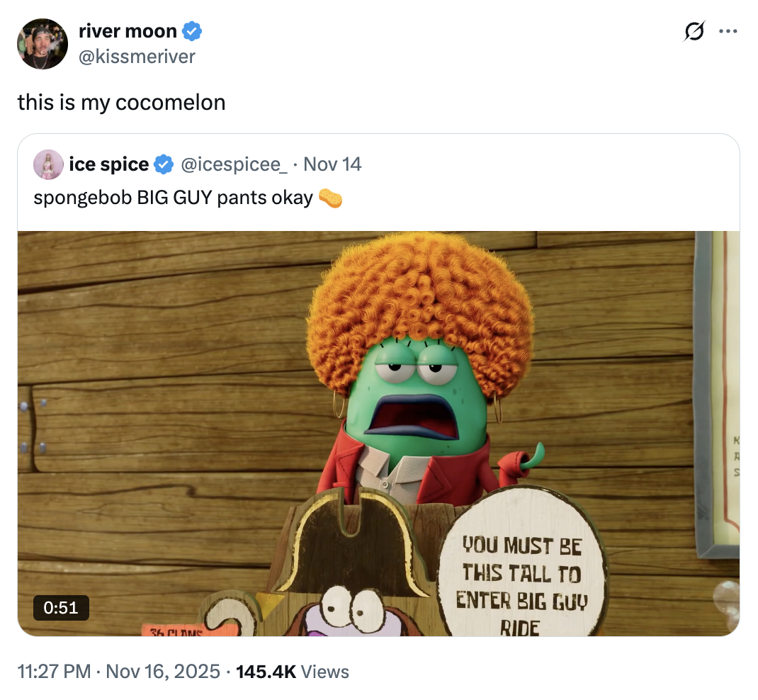The height and width of the screenshot is (700, 758).
Task: Click the text "this is my cocomelon"
Action: (121, 103)
